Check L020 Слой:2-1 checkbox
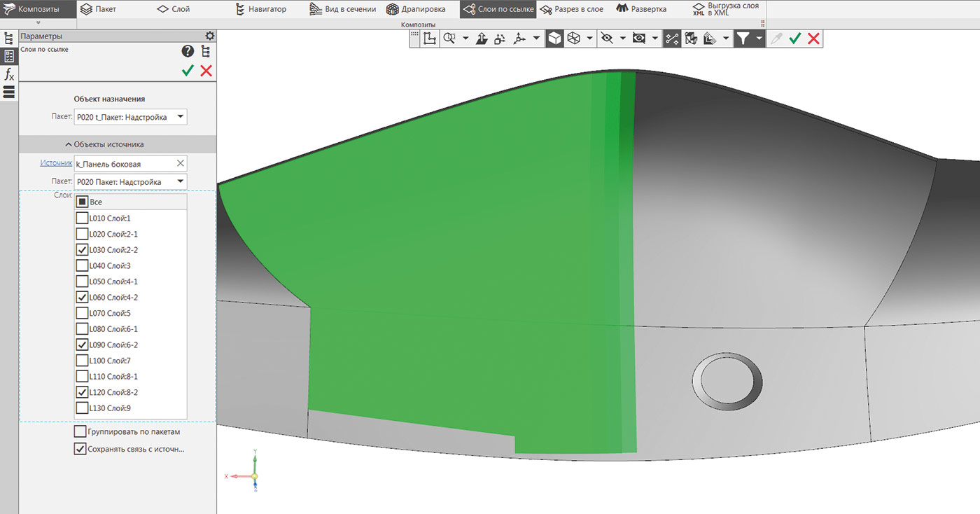980x514 pixels. pos(82,235)
